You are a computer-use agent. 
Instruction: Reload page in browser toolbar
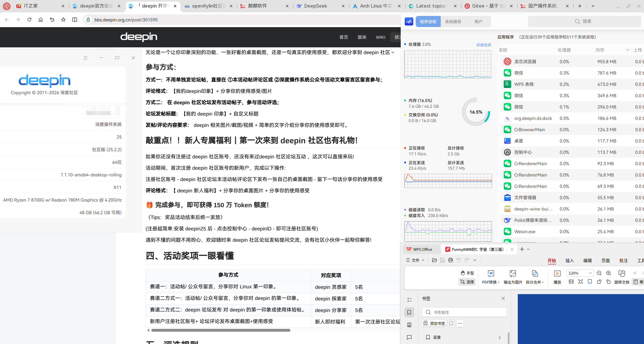tap(29, 20)
